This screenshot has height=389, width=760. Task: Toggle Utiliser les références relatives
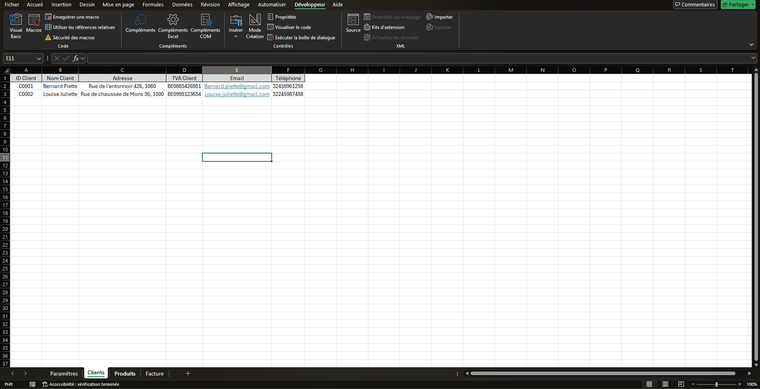click(80, 27)
